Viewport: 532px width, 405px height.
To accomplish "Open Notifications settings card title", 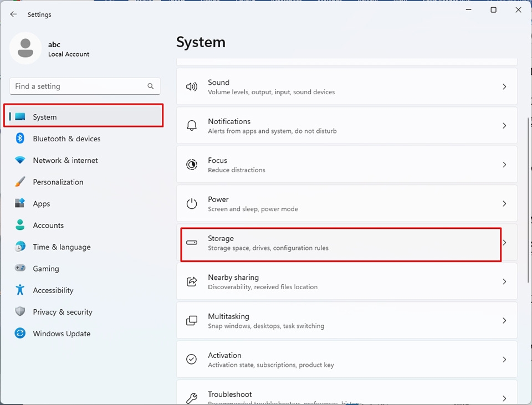I will click(x=229, y=121).
